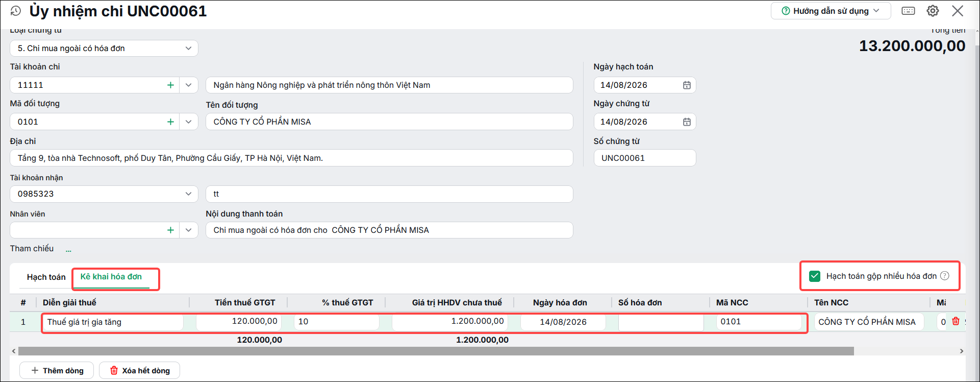Open calendar for Ngày chứng từ

pyautogui.click(x=687, y=122)
